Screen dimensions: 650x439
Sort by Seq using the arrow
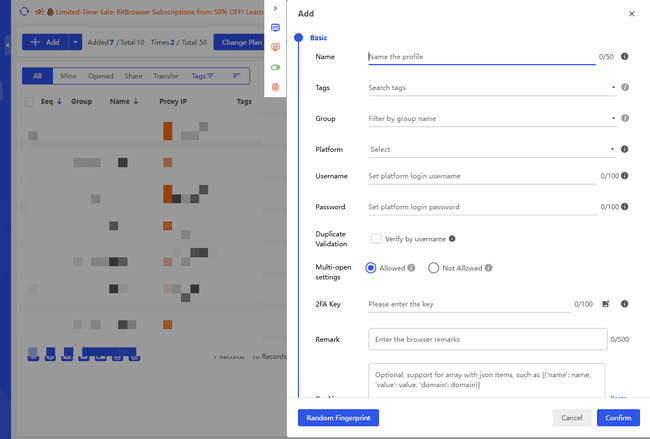click(59, 101)
